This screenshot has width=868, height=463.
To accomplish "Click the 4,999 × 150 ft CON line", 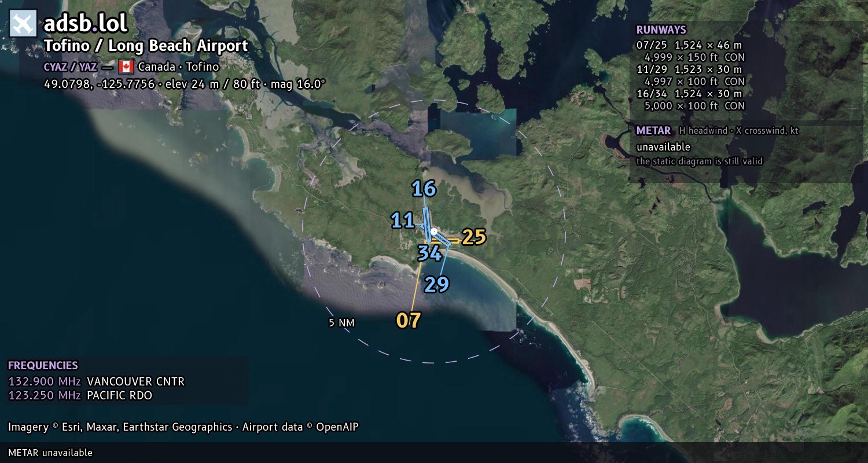I will point(694,57).
